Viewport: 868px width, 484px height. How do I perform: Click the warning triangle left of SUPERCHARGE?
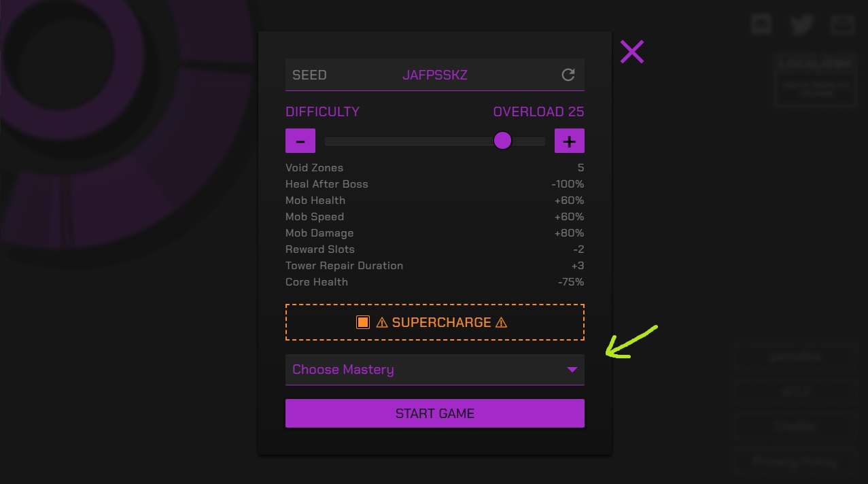tap(382, 323)
